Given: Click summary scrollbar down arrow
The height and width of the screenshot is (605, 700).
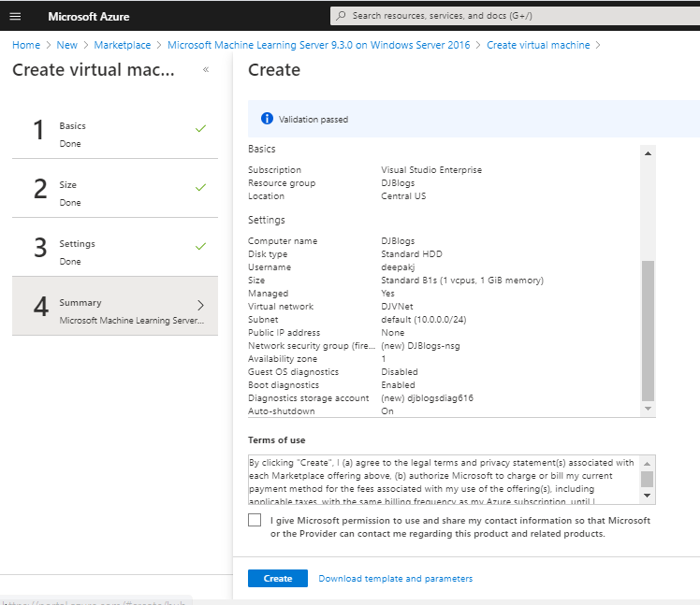Looking at the screenshot, I should tap(648, 409).
